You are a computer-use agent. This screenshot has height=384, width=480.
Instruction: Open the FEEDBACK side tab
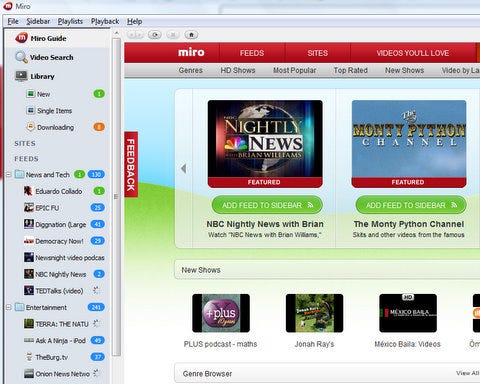[x=131, y=165]
